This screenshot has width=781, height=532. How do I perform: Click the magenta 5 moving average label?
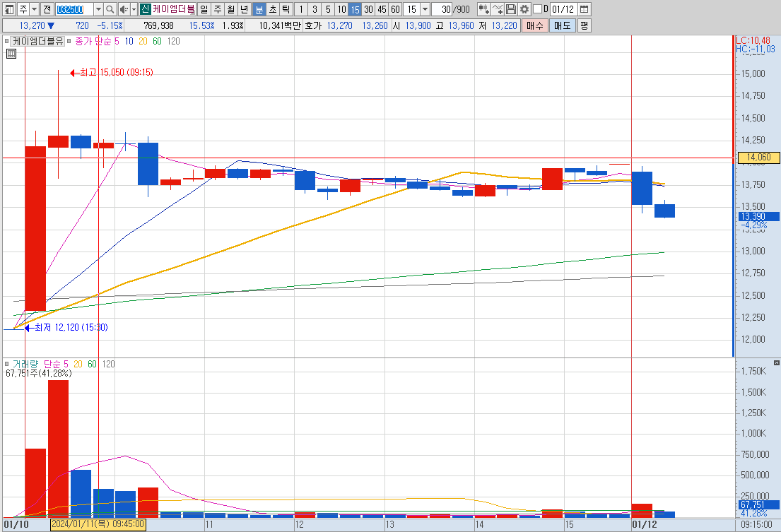pos(117,41)
